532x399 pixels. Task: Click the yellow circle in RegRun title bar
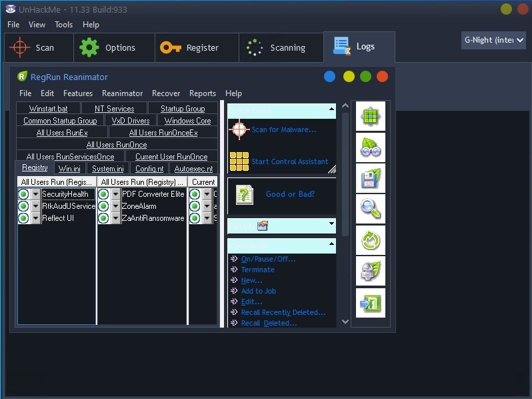(x=349, y=77)
